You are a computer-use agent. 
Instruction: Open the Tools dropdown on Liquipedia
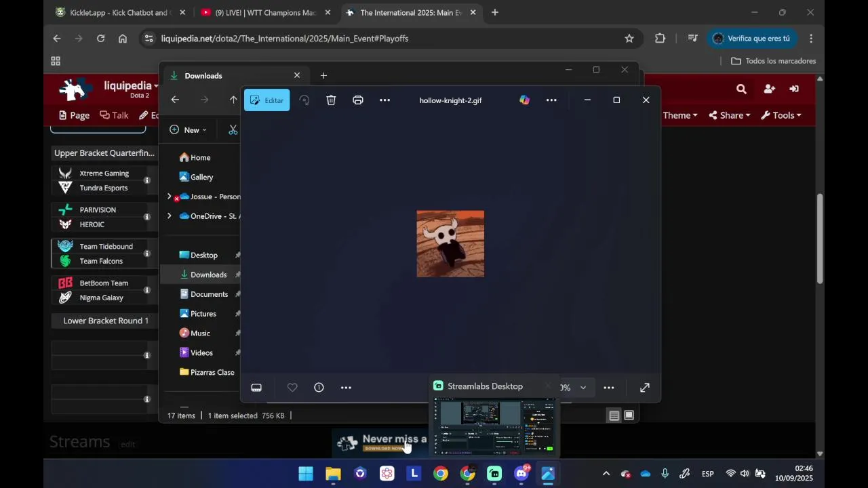[781, 115]
